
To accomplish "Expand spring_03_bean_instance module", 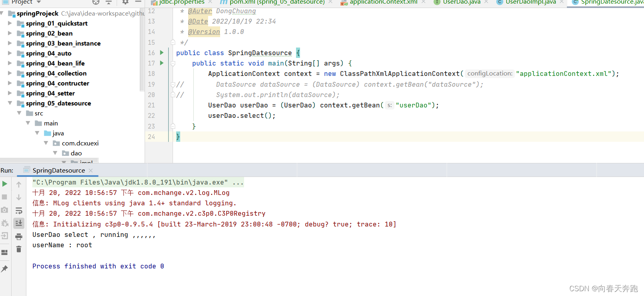I will click(x=10, y=43).
